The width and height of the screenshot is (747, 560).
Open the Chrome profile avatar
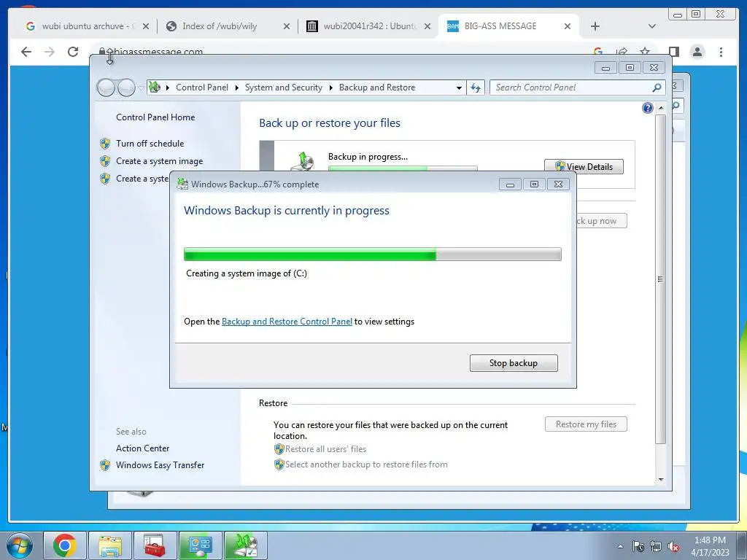coord(697,52)
